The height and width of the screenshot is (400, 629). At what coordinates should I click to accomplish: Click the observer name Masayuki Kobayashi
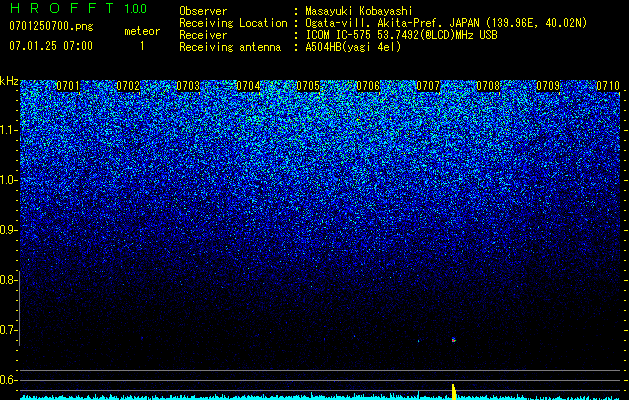coord(359,11)
